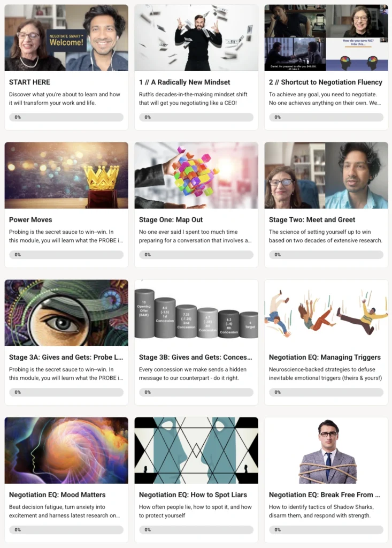Open the colorful mind profile artwork
The height and width of the screenshot is (548, 392).
(66, 451)
